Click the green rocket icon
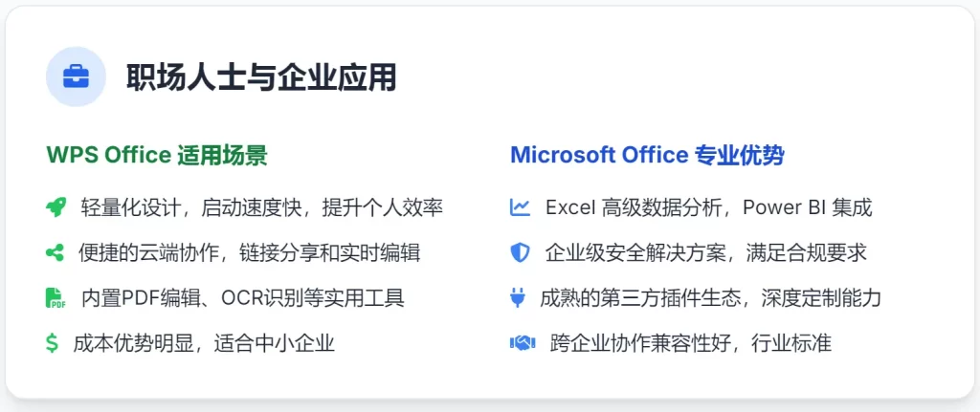The width and height of the screenshot is (980, 412). click(x=55, y=207)
